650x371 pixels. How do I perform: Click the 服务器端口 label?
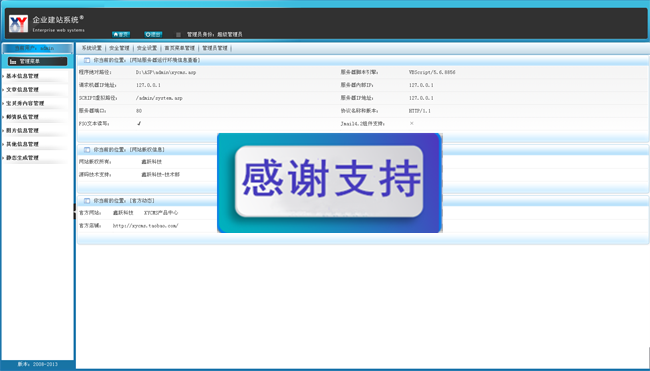tap(93, 111)
